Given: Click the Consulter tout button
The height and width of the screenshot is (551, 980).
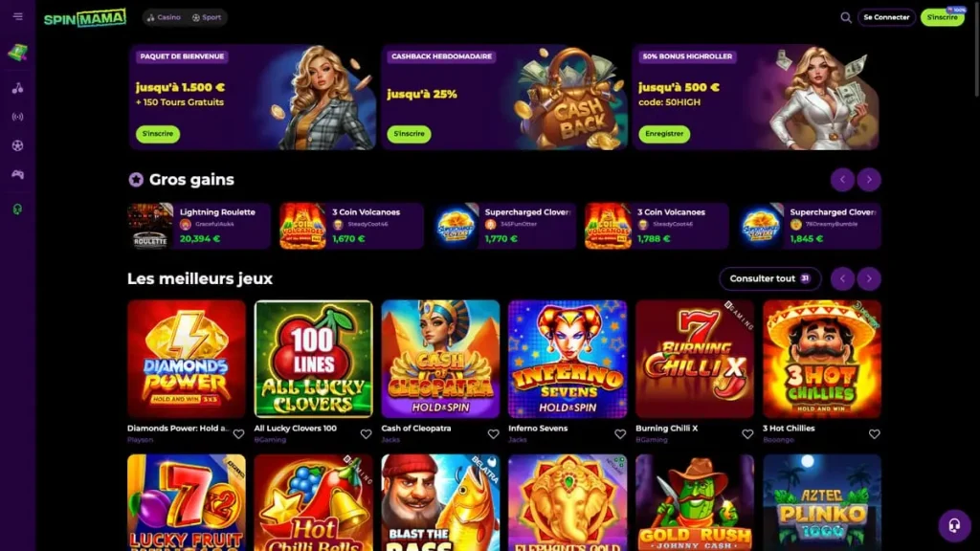Looking at the screenshot, I should pyautogui.click(x=770, y=278).
